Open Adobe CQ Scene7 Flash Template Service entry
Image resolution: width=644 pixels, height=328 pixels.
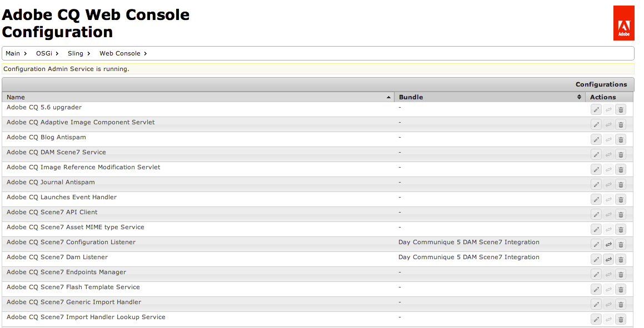pyautogui.click(x=73, y=287)
